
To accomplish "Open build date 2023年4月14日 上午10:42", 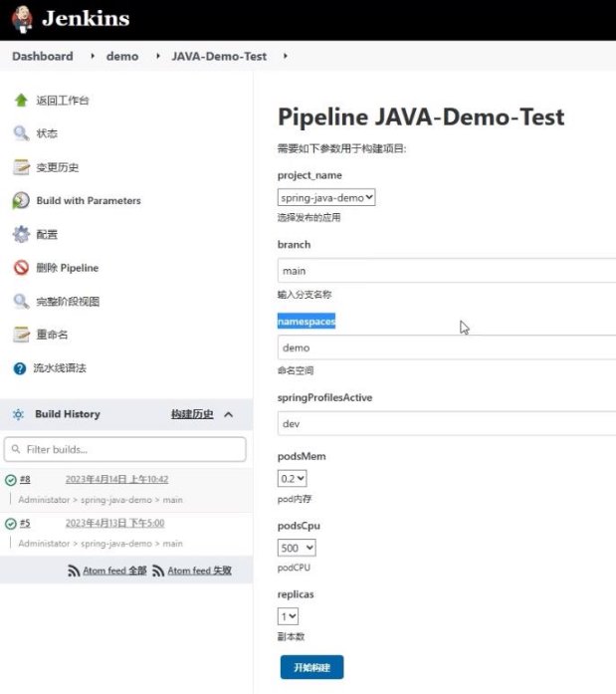I will (116, 479).
